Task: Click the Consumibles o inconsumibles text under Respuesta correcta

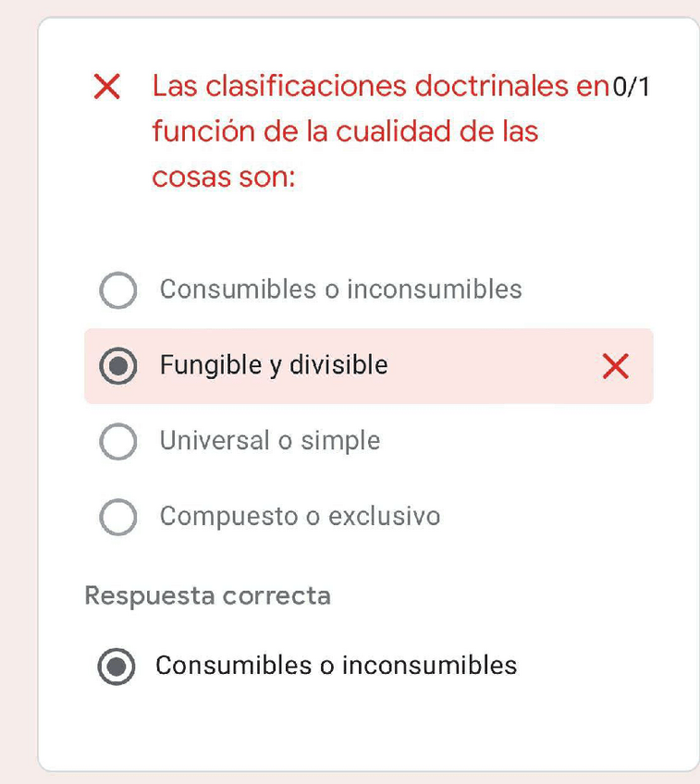Action: 336,666
